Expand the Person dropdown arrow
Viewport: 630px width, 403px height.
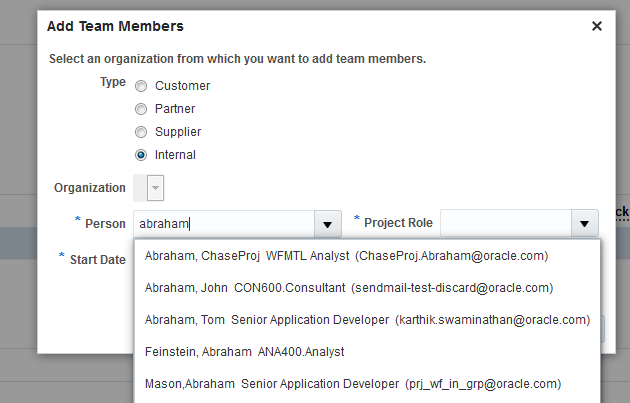pyautogui.click(x=326, y=224)
